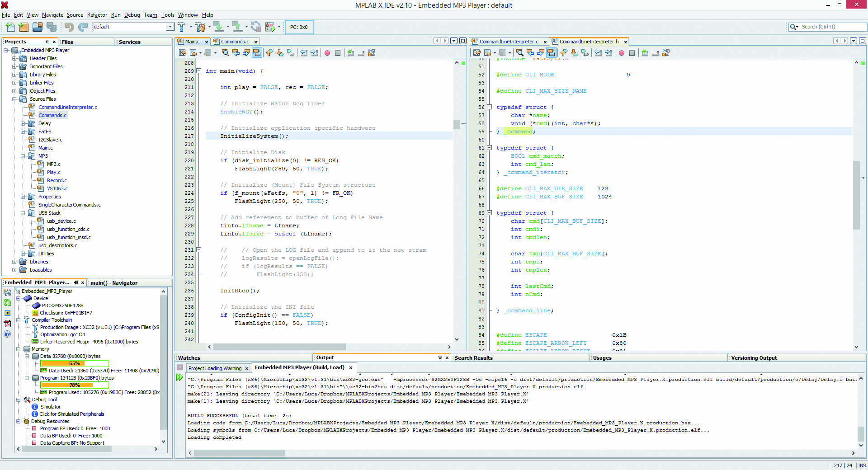Click the Build Project hammer icon
The image size is (868, 470).
pyautogui.click(x=181, y=27)
